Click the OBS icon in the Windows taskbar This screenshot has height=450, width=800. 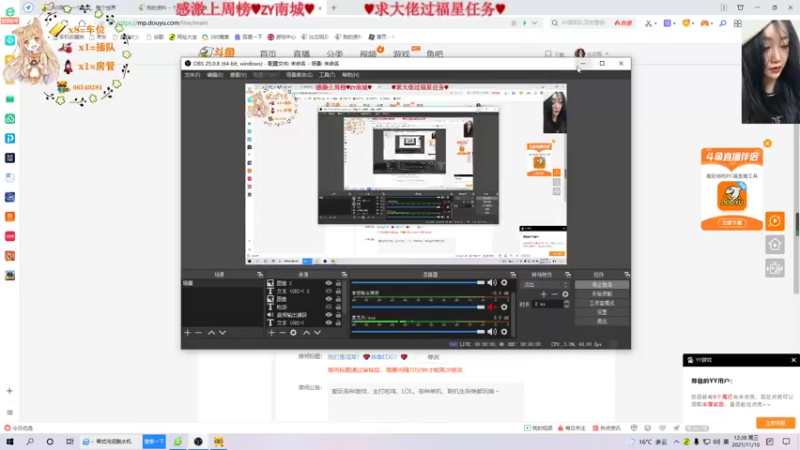[198, 442]
